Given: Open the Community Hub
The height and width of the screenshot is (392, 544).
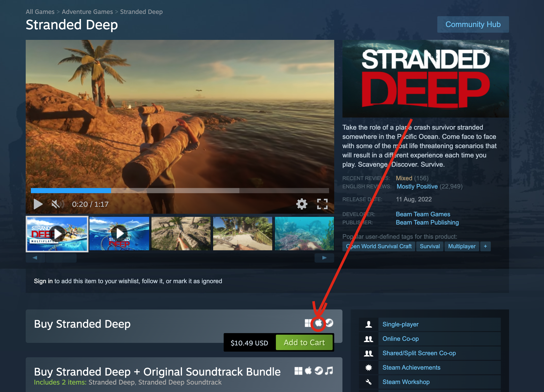Looking at the screenshot, I should click(473, 24).
